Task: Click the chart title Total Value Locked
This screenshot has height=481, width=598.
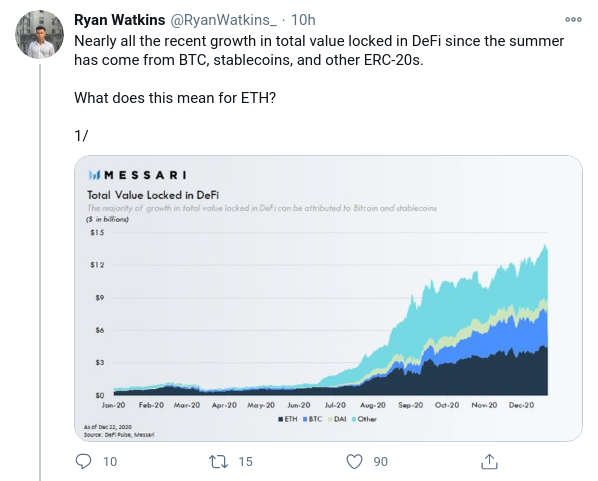Action: pos(153,195)
